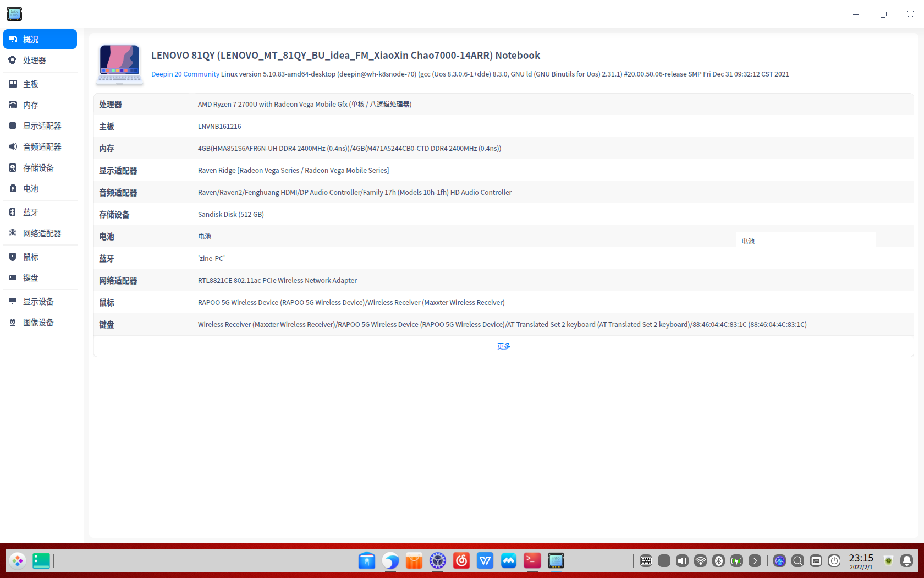Viewport: 924px width, 578px height.
Task: Click the 4GB DDR4 2400MHz memory value
Action: (x=349, y=148)
